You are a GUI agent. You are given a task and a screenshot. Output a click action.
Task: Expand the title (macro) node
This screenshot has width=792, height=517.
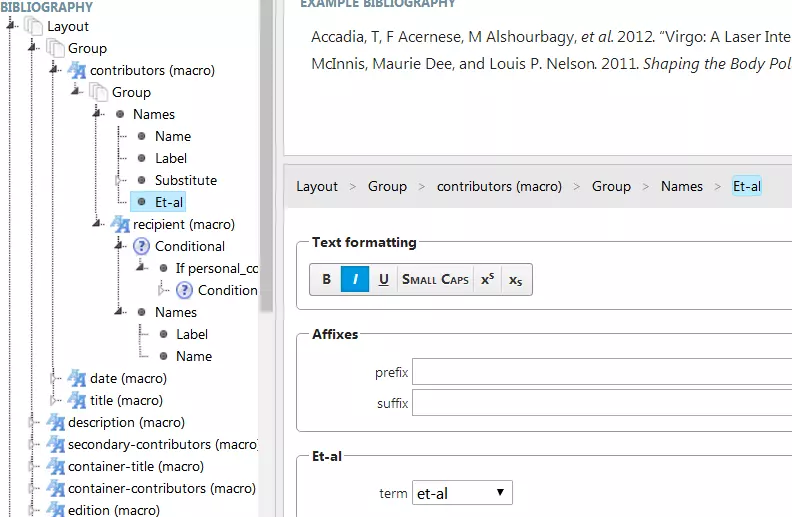54,401
